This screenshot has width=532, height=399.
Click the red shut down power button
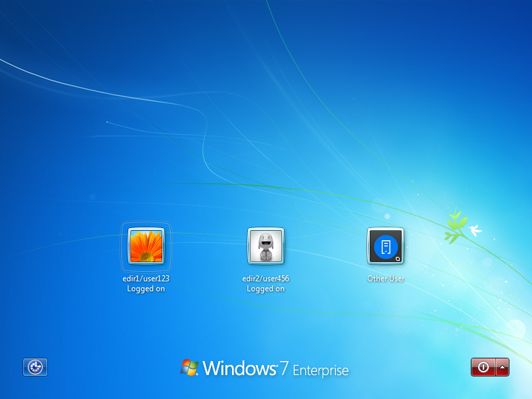483,367
